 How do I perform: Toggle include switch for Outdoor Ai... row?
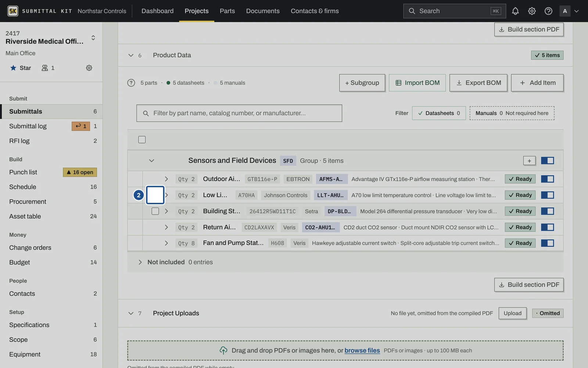[x=547, y=179]
